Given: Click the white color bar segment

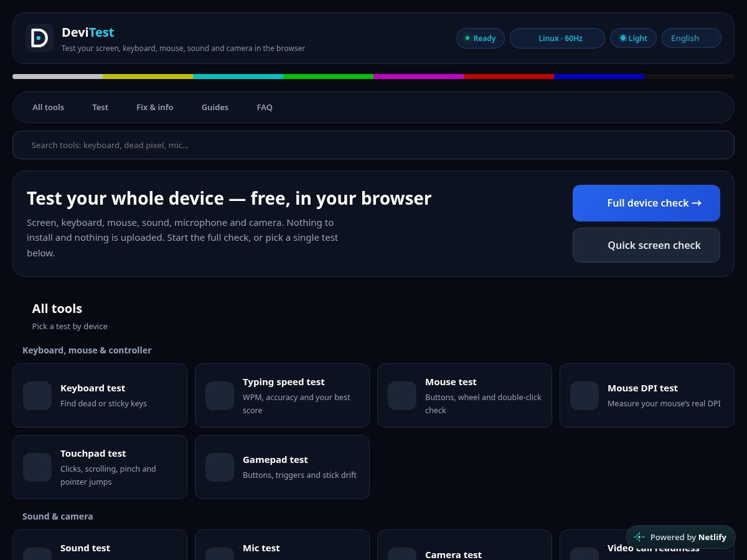Looking at the screenshot, I should click(x=57, y=77).
